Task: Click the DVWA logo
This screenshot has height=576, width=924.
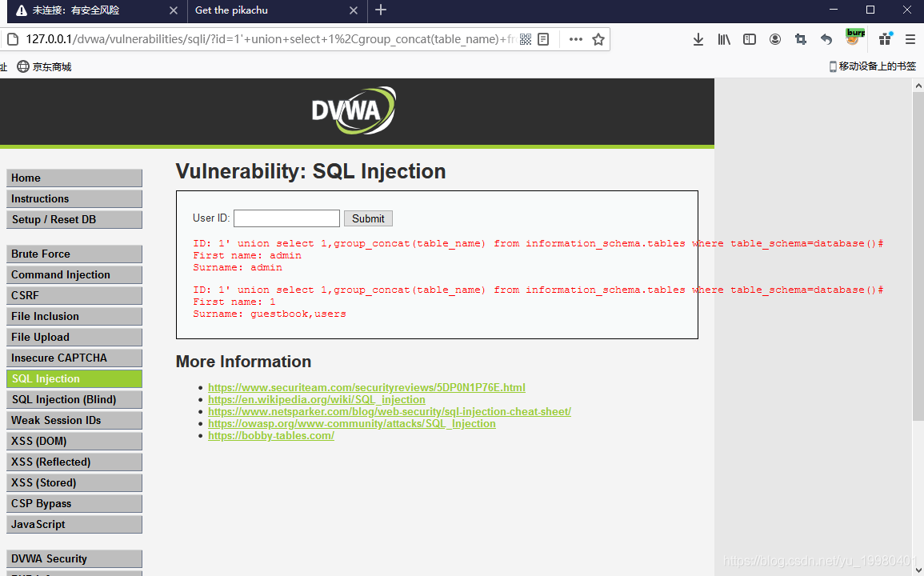Action: point(354,110)
